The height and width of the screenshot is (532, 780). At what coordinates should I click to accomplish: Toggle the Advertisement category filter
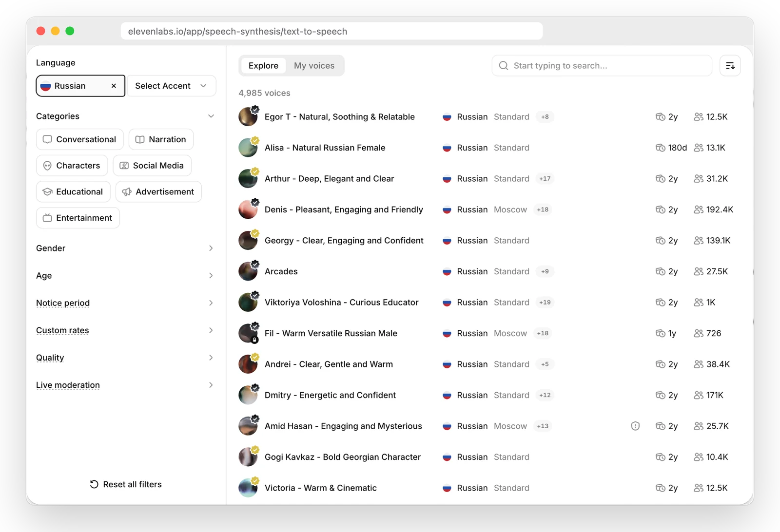tap(158, 192)
